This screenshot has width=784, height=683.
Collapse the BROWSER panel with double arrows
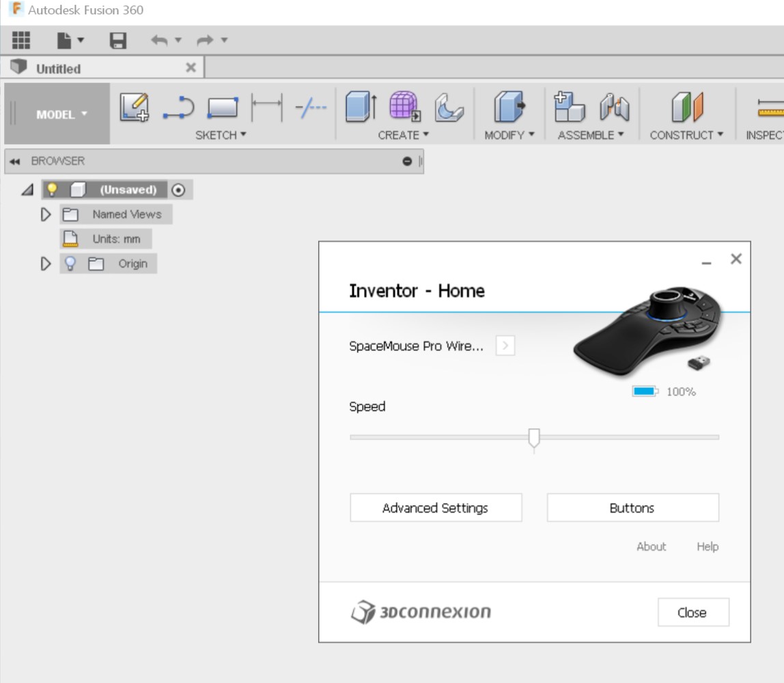(14, 161)
